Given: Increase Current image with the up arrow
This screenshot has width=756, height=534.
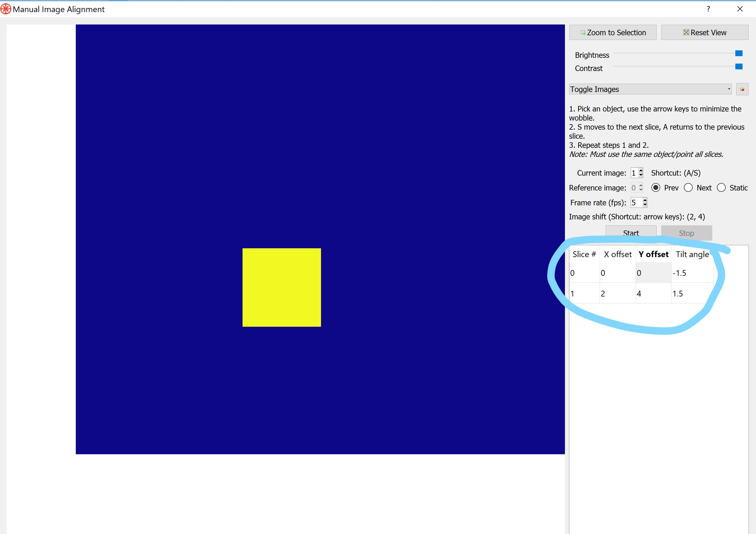Looking at the screenshot, I should click(x=640, y=171).
